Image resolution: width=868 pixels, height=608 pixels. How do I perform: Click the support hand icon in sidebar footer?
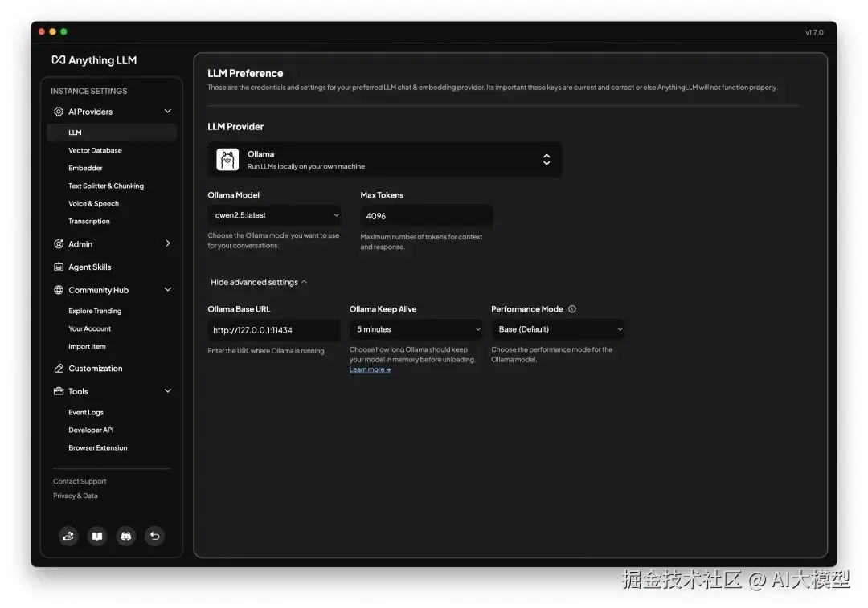pos(68,536)
